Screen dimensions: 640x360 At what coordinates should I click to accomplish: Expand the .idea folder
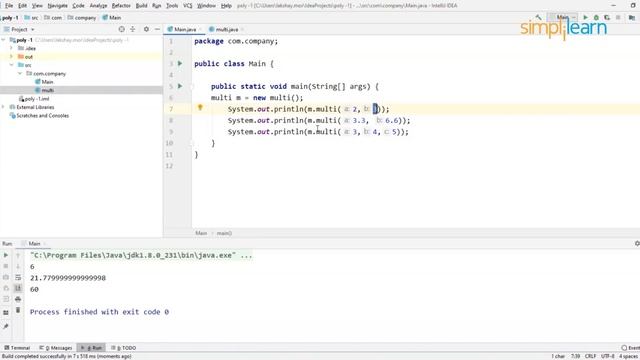pyautogui.click(x=11, y=48)
